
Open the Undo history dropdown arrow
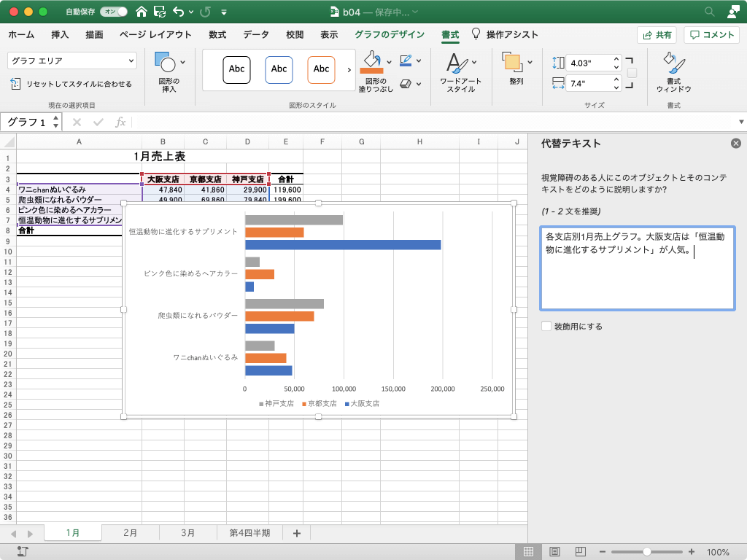point(191,12)
